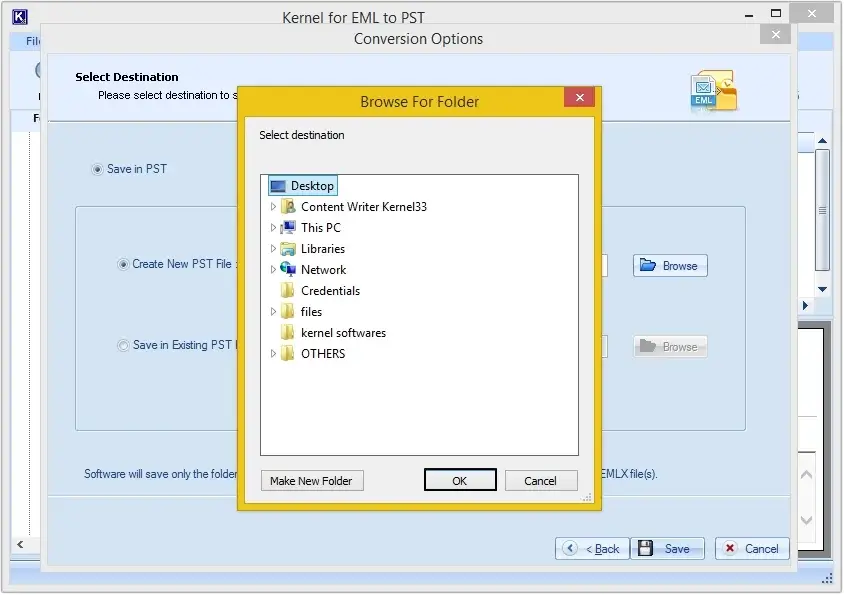Viewport: 844px width, 595px height.
Task: Select the Credentials label
Action: (330, 291)
